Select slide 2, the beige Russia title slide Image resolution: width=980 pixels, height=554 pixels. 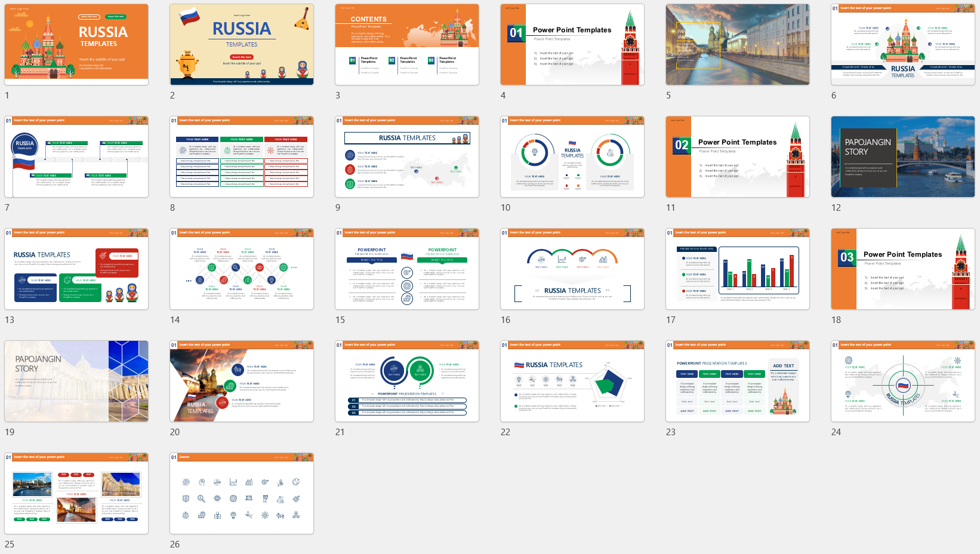coord(242,45)
